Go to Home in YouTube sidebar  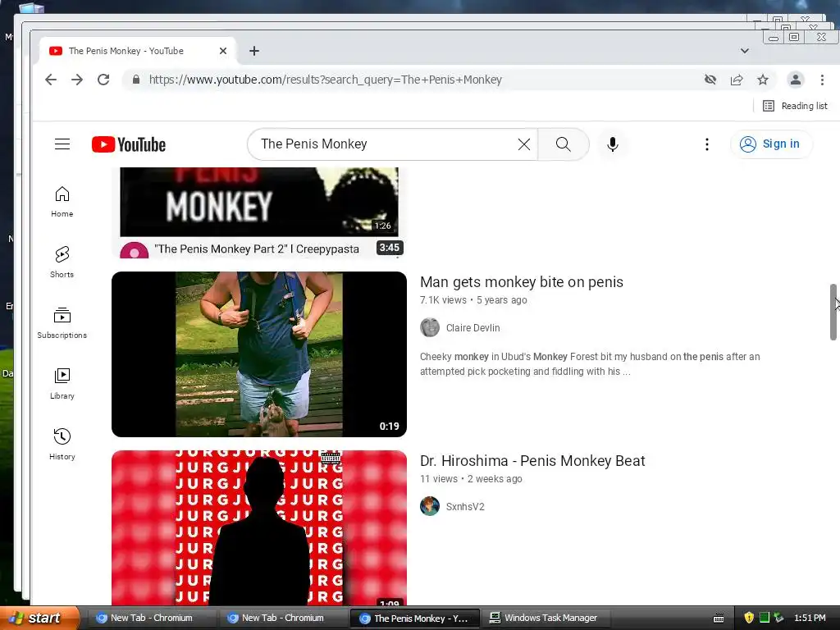(x=62, y=202)
